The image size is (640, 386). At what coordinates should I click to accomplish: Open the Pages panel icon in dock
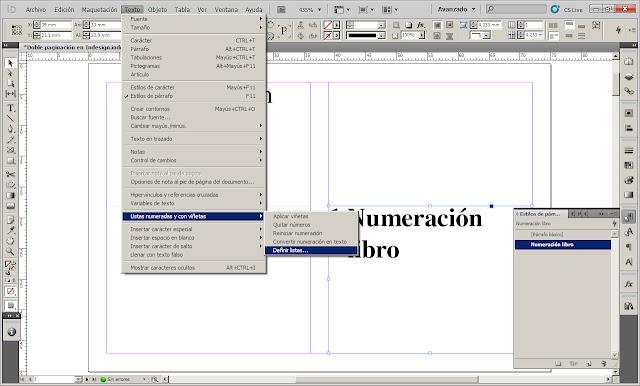(629, 62)
